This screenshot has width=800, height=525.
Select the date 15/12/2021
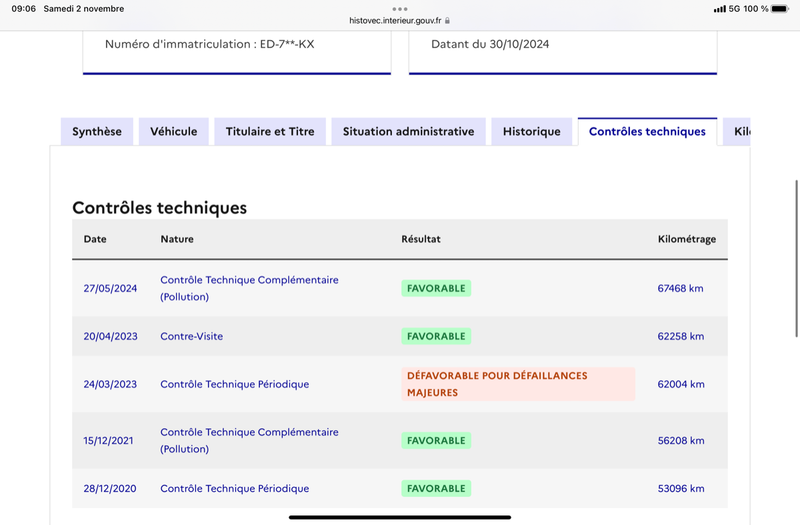coord(108,440)
